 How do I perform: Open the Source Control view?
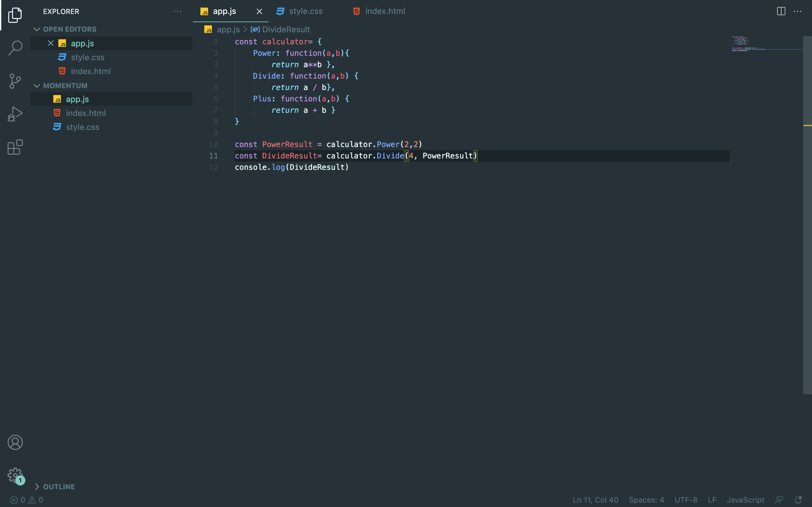pyautogui.click(x=15, y=81)
